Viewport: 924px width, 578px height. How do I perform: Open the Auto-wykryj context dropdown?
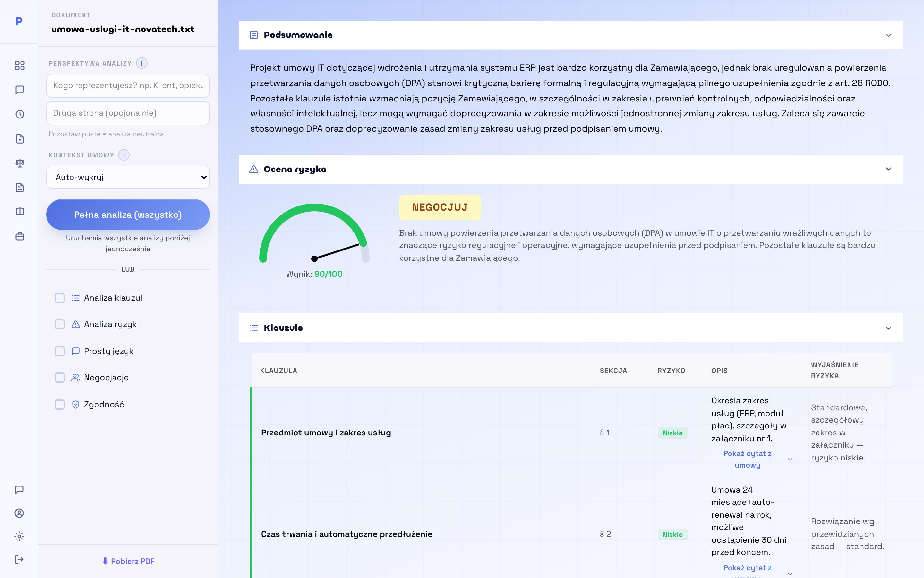pyautogui.click(x=128, y=177)
